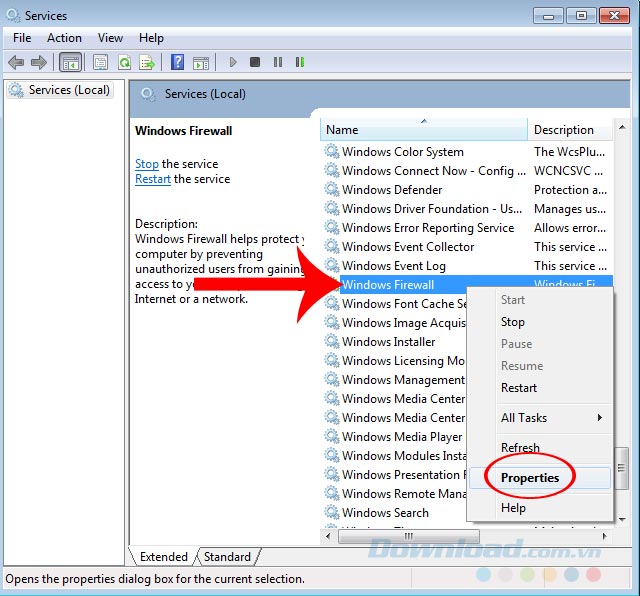
Task: Click the Forward arrow toolbar icon
Action: (39, 62)
